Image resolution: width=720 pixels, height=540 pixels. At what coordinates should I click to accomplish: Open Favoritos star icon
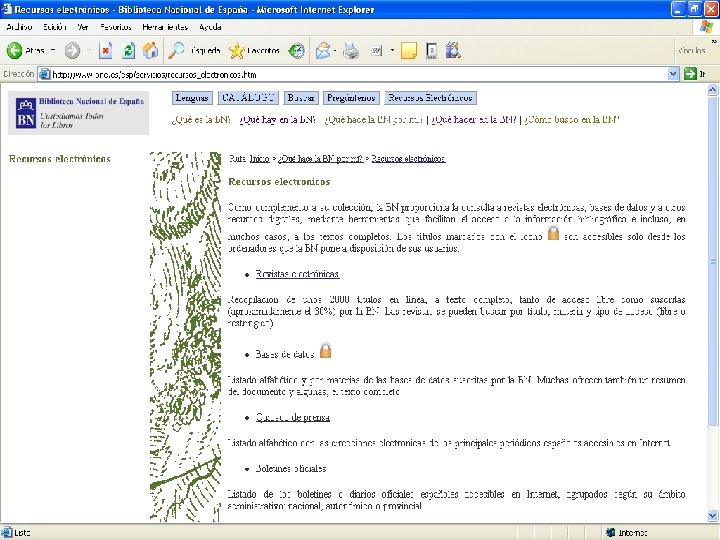pyautogui.click(x=236, y=51)
